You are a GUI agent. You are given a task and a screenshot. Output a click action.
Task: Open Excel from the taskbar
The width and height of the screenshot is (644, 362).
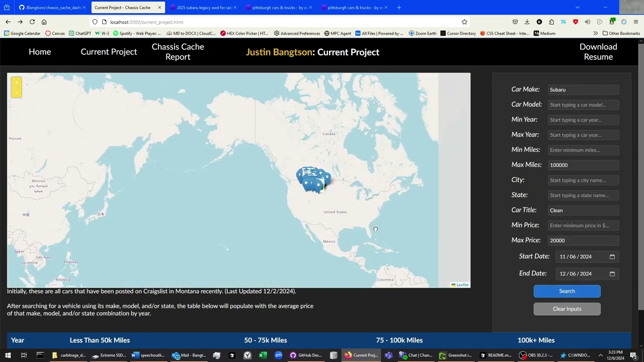click(263, 355)
